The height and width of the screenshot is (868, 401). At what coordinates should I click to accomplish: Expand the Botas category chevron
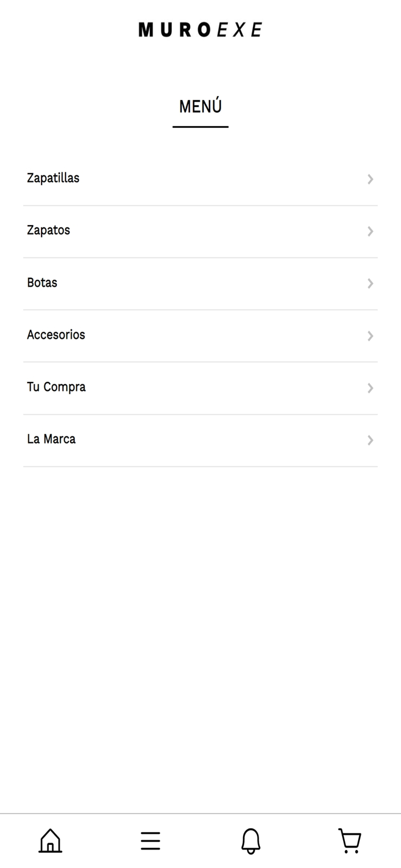(370, 283)
